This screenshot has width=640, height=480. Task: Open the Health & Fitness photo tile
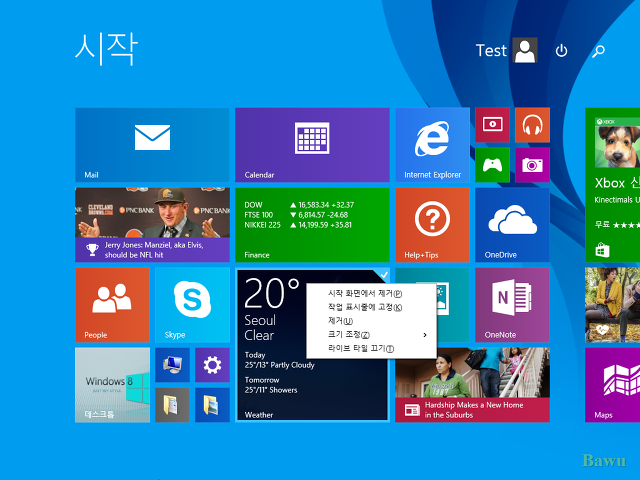(612, 305)
